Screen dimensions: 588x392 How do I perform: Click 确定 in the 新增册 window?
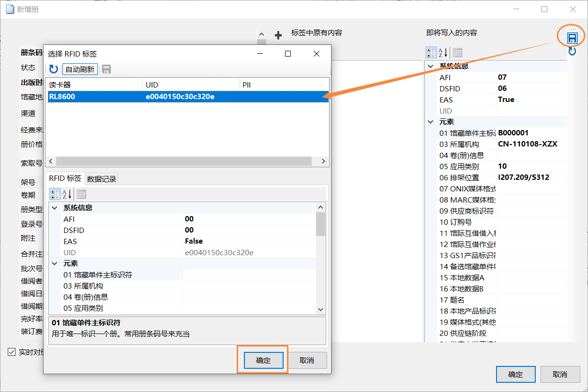click(x=515, y=375)
